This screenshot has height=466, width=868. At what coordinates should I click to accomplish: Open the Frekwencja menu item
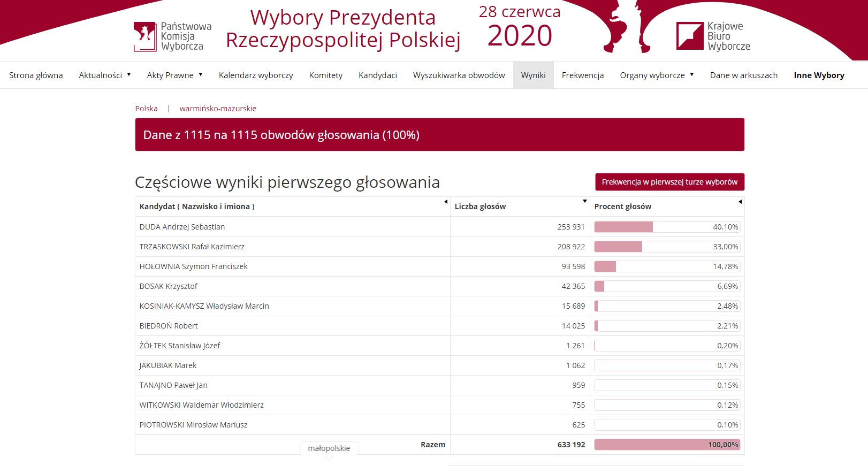[x=583, y=75]
